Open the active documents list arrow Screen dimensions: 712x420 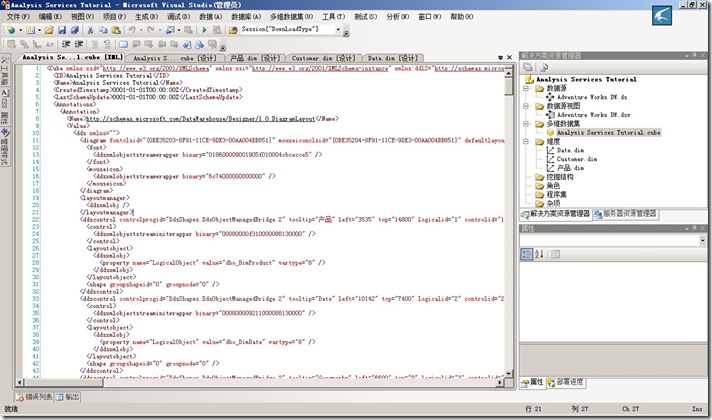coord(500,58)
